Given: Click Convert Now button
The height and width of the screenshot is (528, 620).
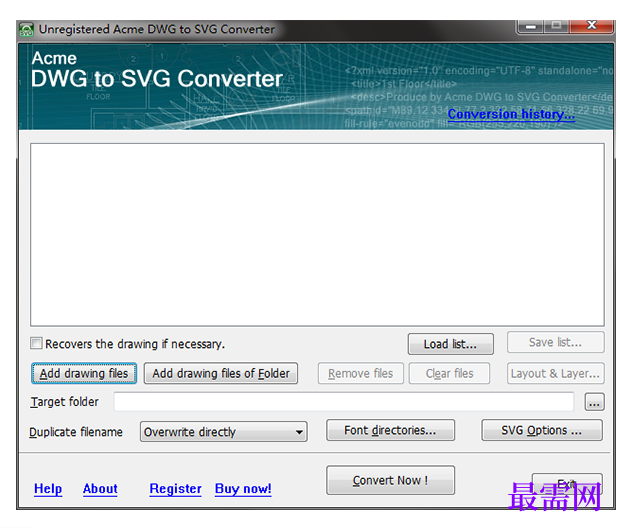Looking at the screenshot, I should click(x=390, y=480).
